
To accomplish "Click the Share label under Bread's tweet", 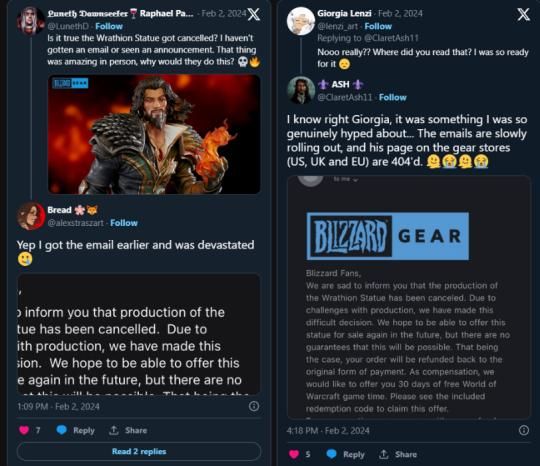I will click(136, 430).
